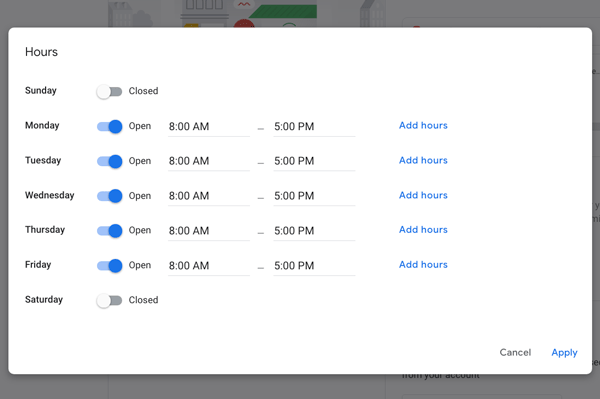The image size is (600, 399).
Task: Turn off the Monday open toggle
Action: point(109,126)
